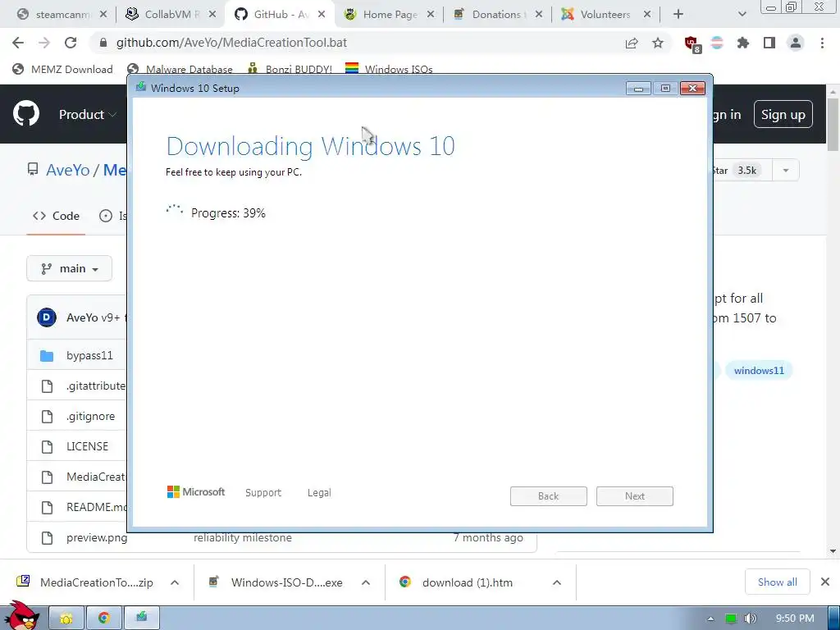This screenshot has height=630, width=840.
Task: Close the steamcanm tab
Action: (x=103, y=15)
